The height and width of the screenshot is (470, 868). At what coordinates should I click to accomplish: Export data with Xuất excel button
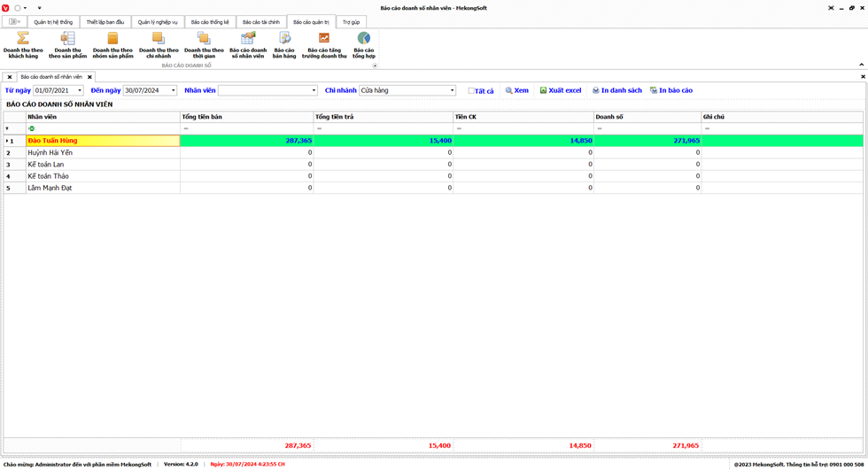click(x=561, y=90)
